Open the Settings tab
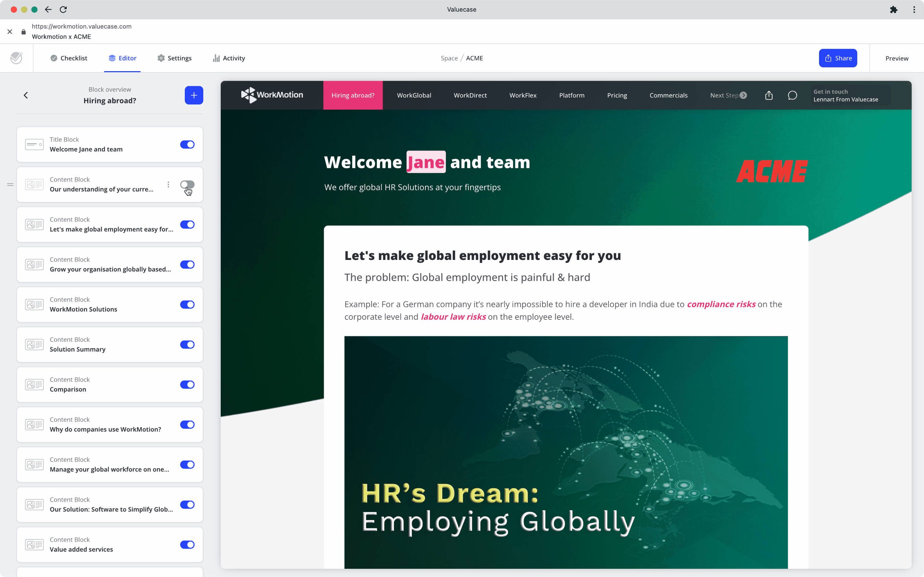Screen dimensions: 924x577 [x=175, y=58]
